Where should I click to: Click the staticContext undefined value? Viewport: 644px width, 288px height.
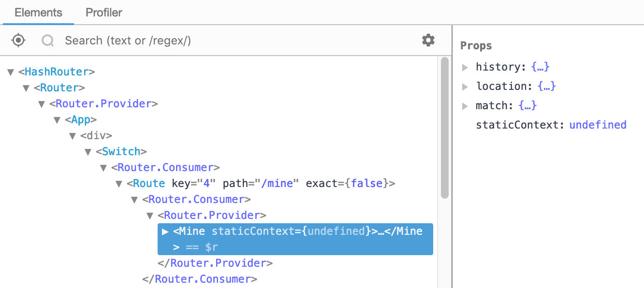(x=598, y=125)
